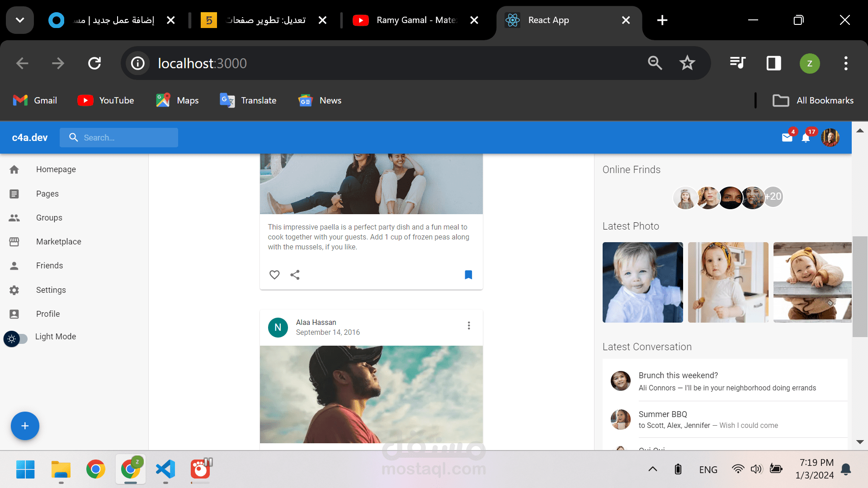The height and width of the screenshot is (488, 868).
Task: Click the mail icon with badge 4
Action: tap(787, 137)
